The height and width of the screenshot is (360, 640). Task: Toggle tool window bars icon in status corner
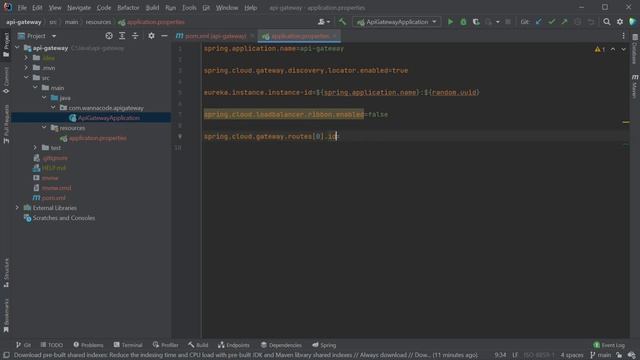[6, 355]
